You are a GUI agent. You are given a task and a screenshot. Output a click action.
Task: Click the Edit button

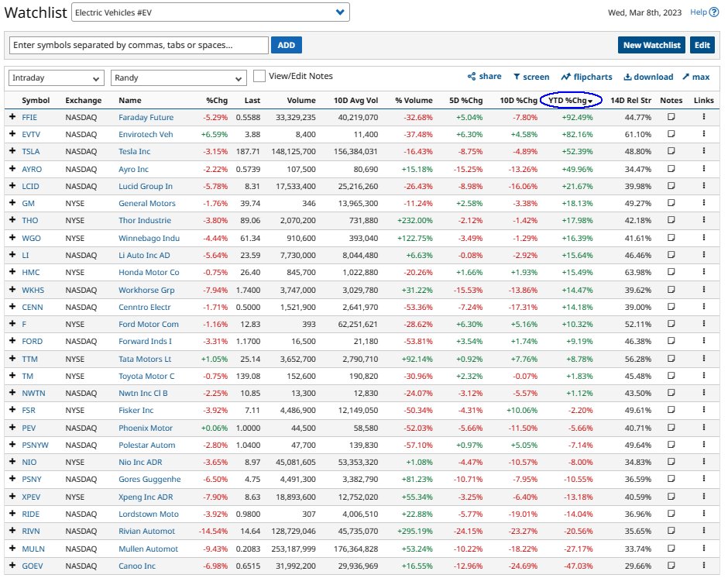(x=702, y=45)
